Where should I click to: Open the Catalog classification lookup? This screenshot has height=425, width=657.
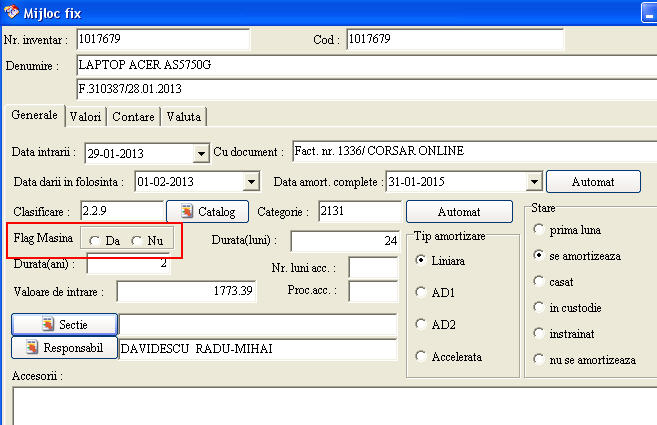207,212
